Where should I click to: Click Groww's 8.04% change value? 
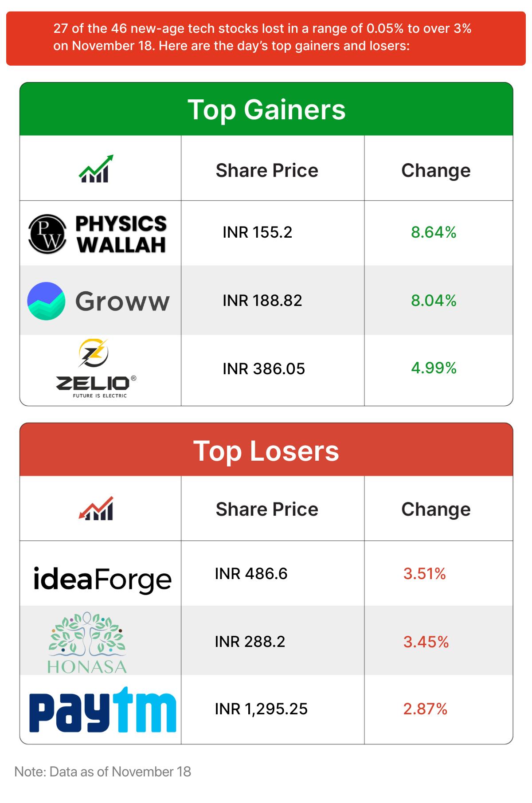[434, 301]
